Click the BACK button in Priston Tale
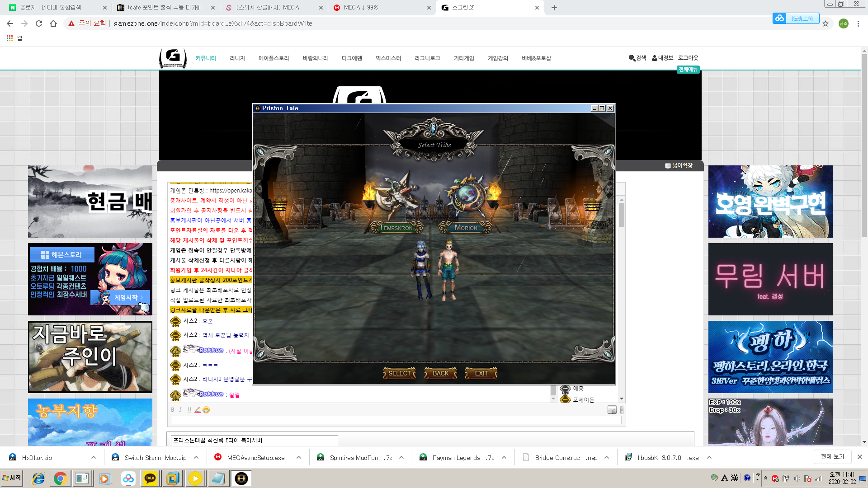 pos(440,373)
